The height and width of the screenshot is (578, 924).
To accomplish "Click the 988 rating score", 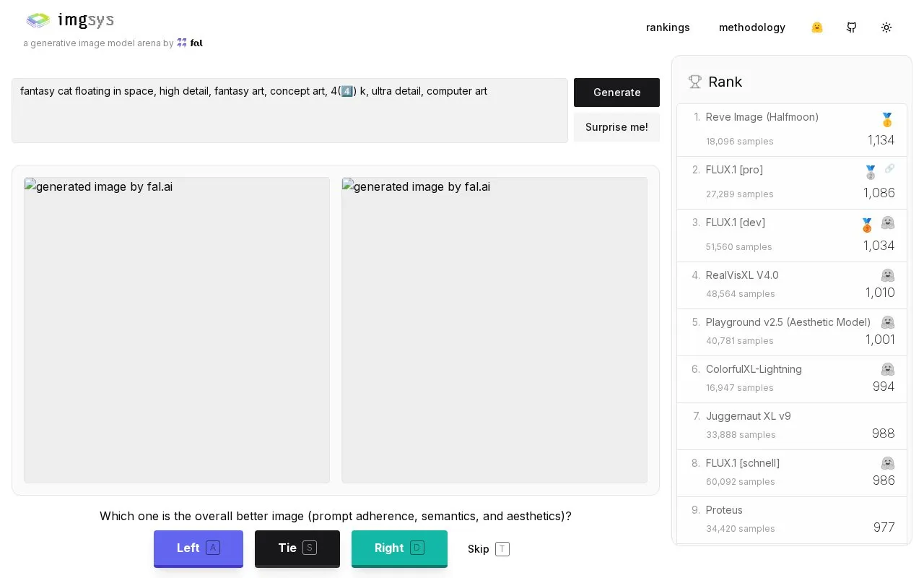I will point(884,433).
